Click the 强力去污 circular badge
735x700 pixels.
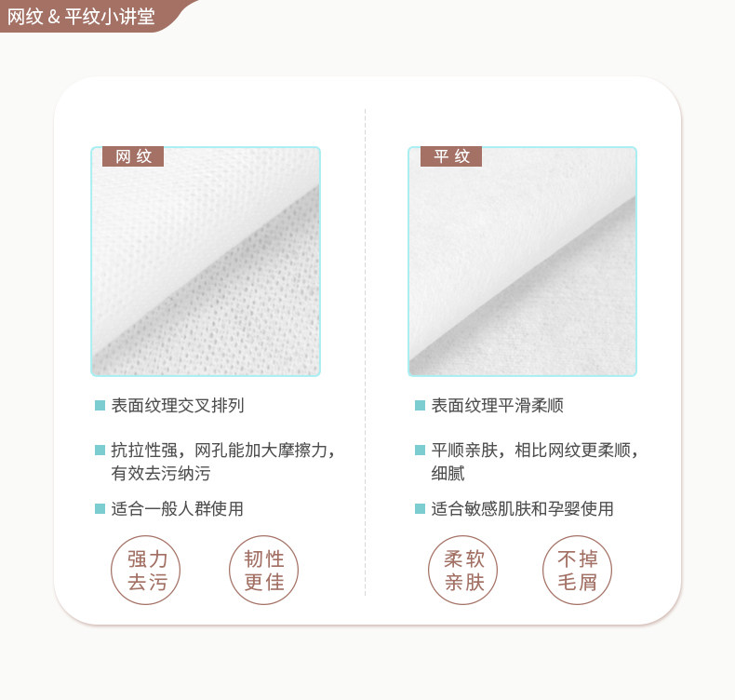[x=146, y=570]
